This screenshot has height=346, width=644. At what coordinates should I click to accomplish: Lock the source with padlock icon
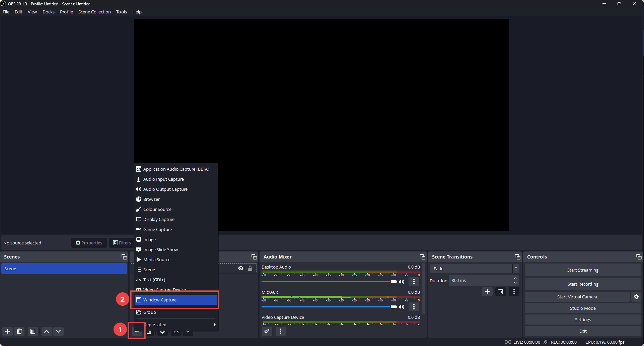[250, 268]
